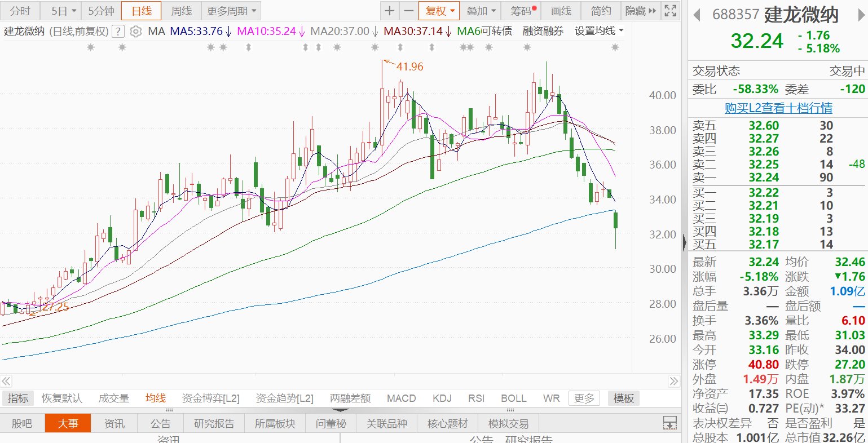Open the 复权 dropdown
Image resolution: width=868 pixels, height=443 pixels.
click(439, 11)
